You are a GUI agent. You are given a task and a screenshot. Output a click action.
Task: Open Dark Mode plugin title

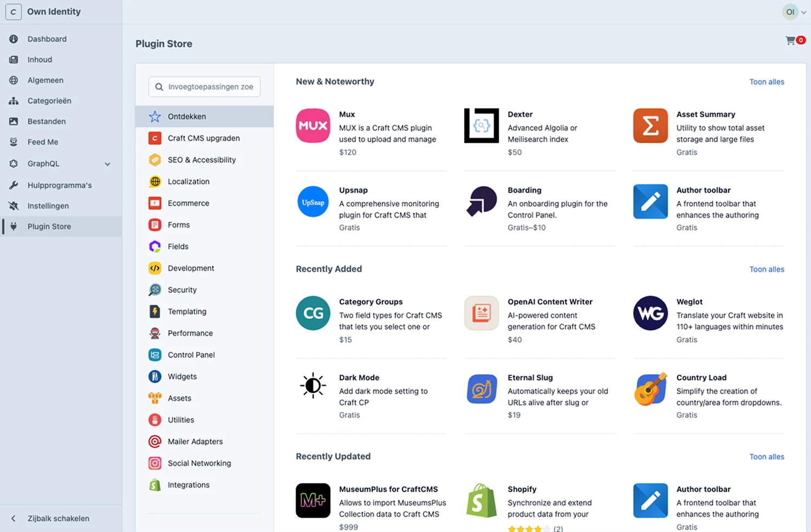359,378
